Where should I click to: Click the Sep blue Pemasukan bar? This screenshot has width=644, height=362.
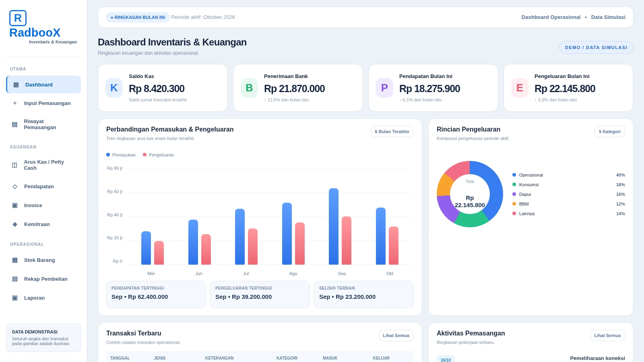tap(334, 226)
